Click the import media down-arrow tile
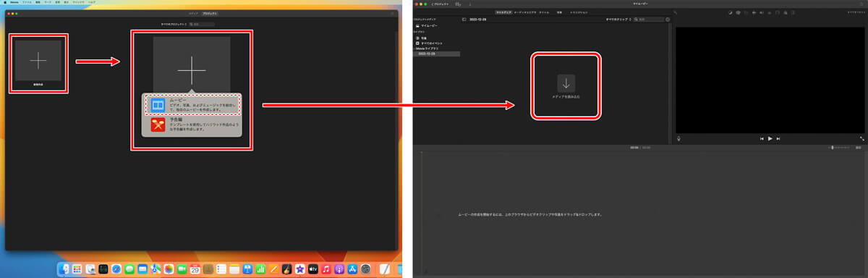 tap(566, 83)
